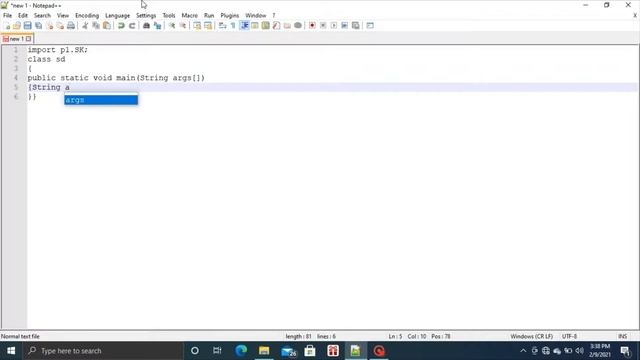This screenshot has width=640, height=360.
Task: Click Normal text file status label
Action: [x=20, y=336]
